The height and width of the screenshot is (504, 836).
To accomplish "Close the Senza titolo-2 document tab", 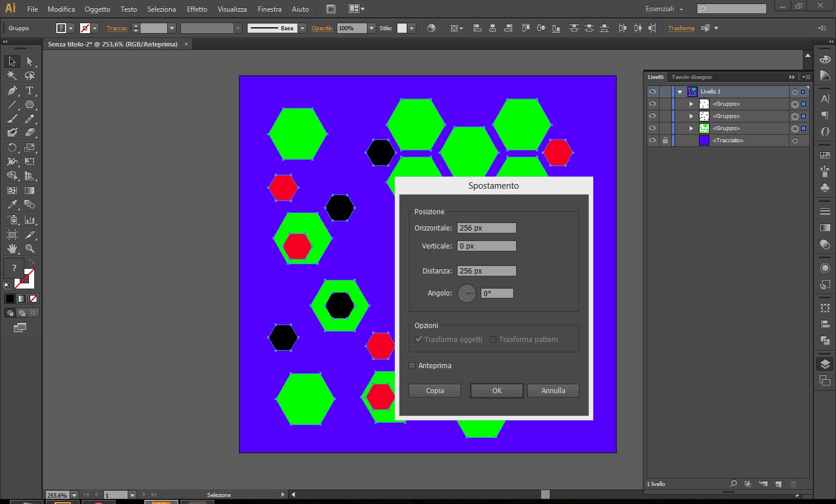I will pos(186,44).
